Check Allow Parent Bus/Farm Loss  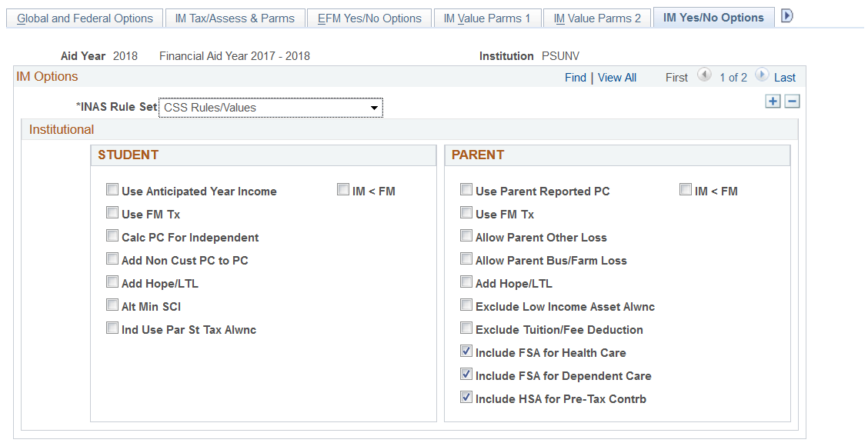tap(466, 258)
